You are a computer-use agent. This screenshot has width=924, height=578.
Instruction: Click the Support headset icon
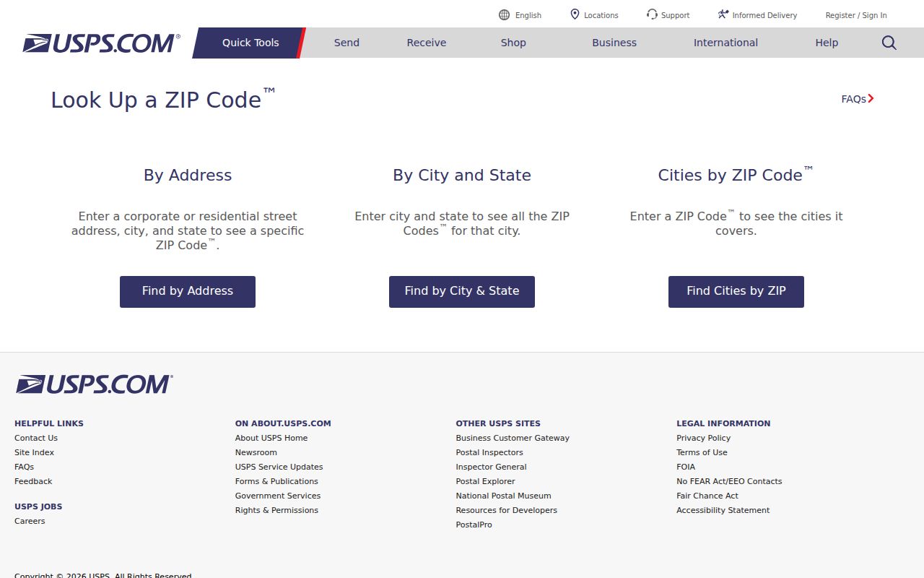click(652, 14)
